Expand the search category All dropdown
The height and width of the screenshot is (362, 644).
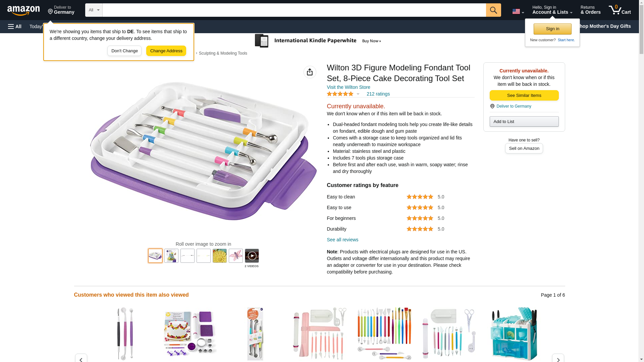coord(94,10)
